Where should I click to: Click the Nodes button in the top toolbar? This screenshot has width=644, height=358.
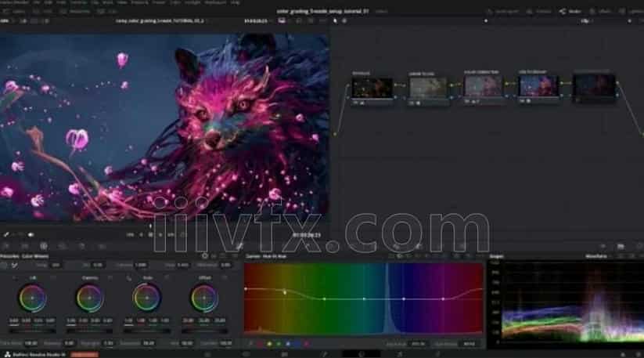(x=570, y=12)
